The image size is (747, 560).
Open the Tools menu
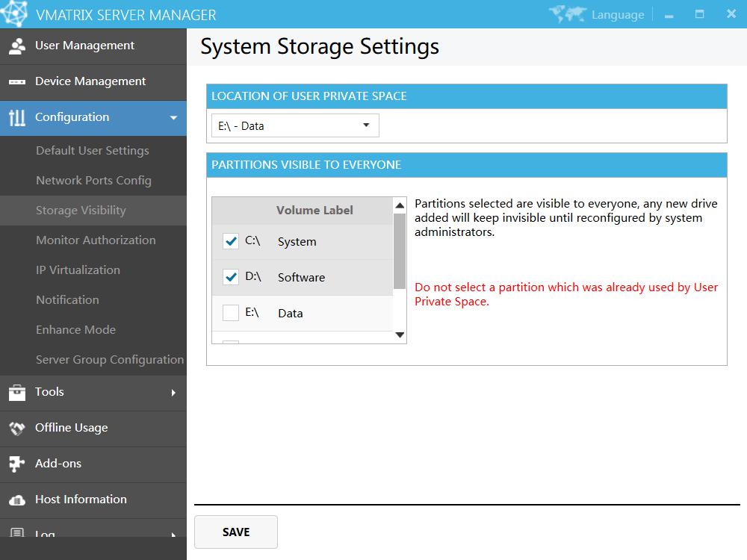[93, 393]
